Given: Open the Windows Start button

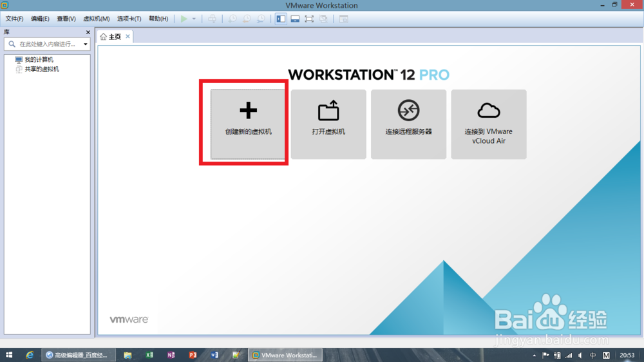Looking at the screenshot, I should click(x=9, y=355).
